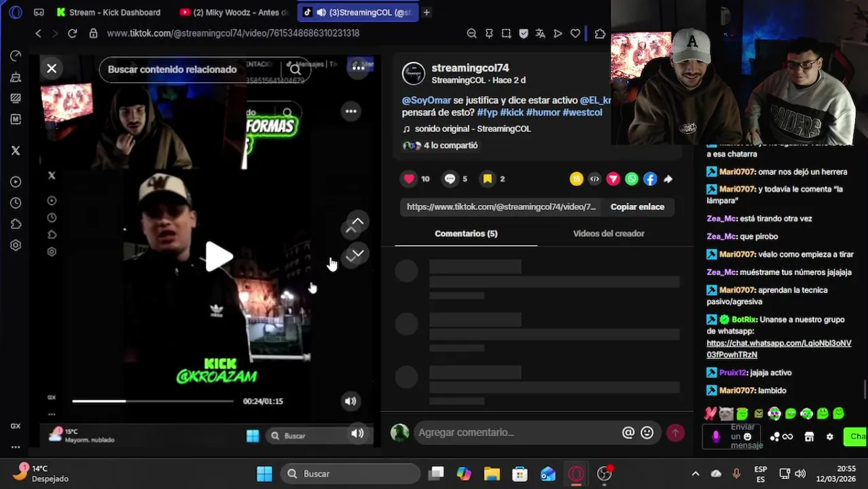Viewport: 868px width, 489px height.
Task: Open Microsoft Store from taskbar
Action: tap(520, 474)
